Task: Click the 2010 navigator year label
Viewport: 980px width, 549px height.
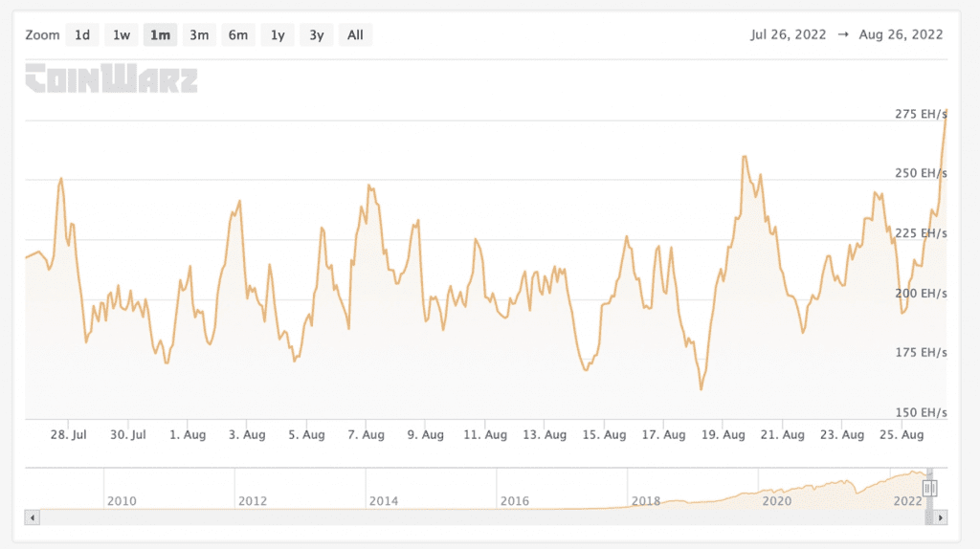Action: click(x=122, y=501)
